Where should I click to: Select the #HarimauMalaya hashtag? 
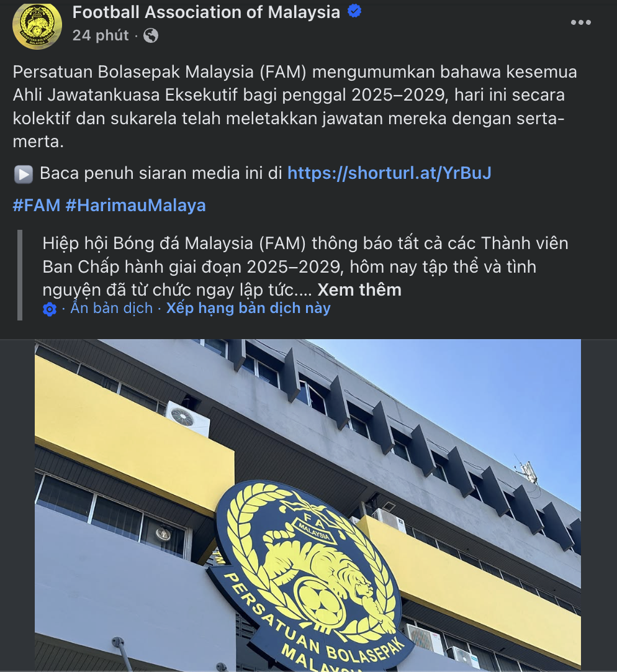(136, 206)
